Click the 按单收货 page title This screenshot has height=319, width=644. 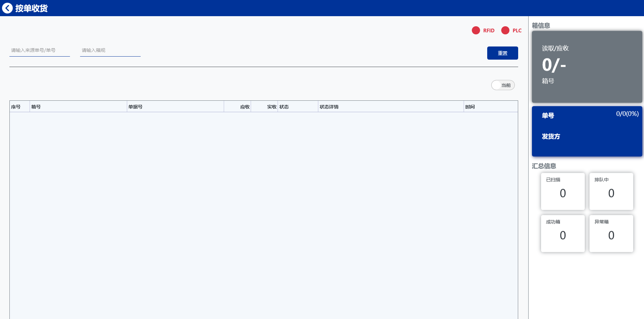coord(31,8)
